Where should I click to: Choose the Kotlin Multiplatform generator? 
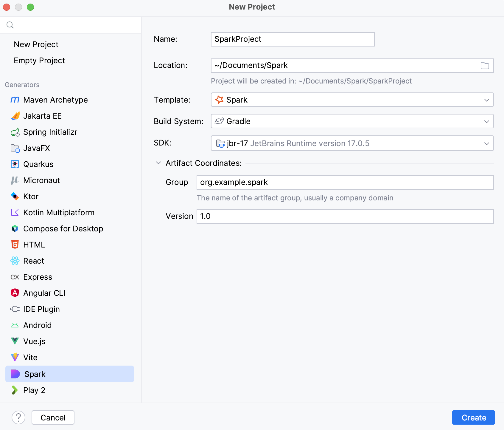[70, 212]
